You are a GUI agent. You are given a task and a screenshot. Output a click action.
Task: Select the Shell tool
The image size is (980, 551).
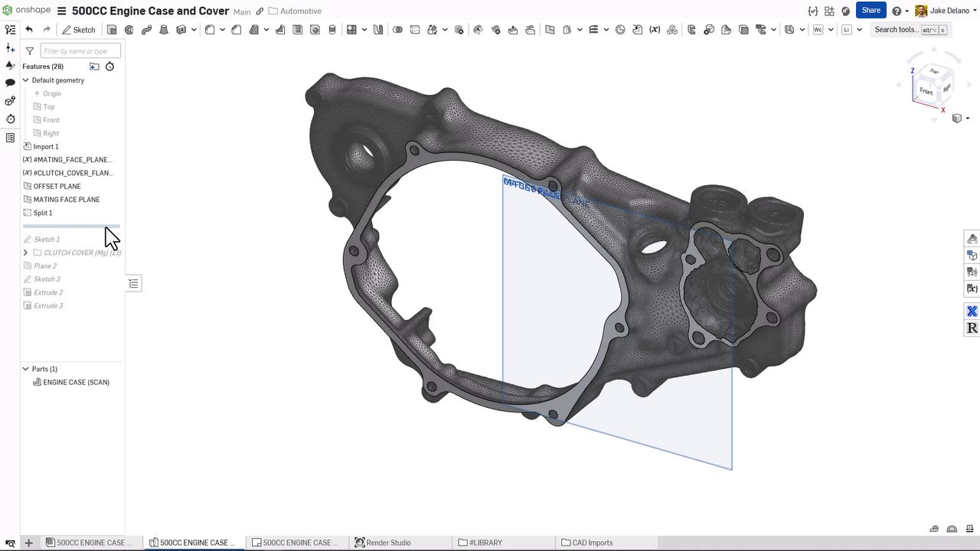pyautogui.click(x=297, y=29)
